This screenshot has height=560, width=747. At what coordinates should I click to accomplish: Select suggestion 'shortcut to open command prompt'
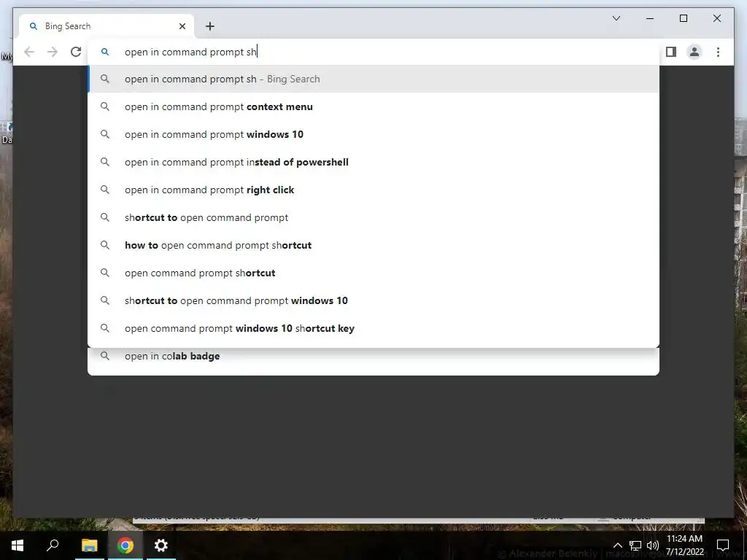click(373, 217)
